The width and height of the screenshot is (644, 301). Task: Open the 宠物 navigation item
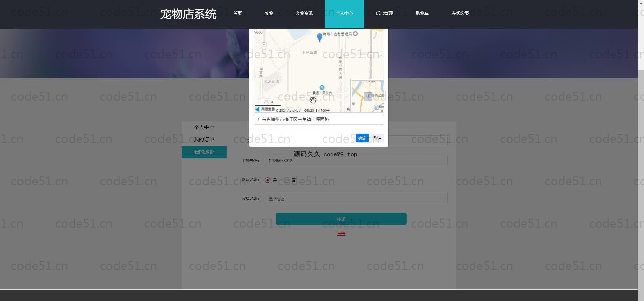pyautogui.click(x=269, y=14)
